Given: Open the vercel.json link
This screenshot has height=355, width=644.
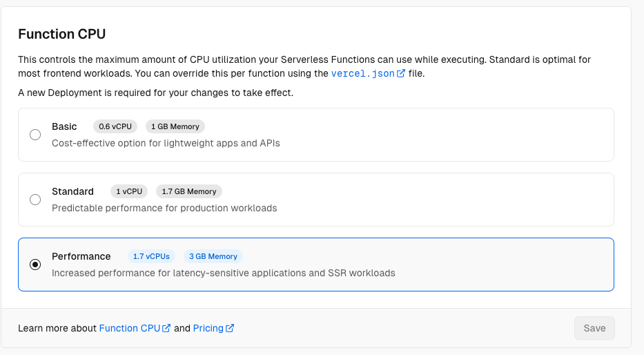Looking at the screenshot, I should click(363, 73).
